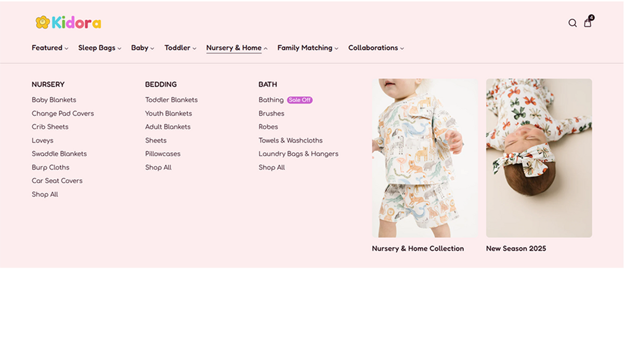Open the shopping bag cart icon

[588, 23]
